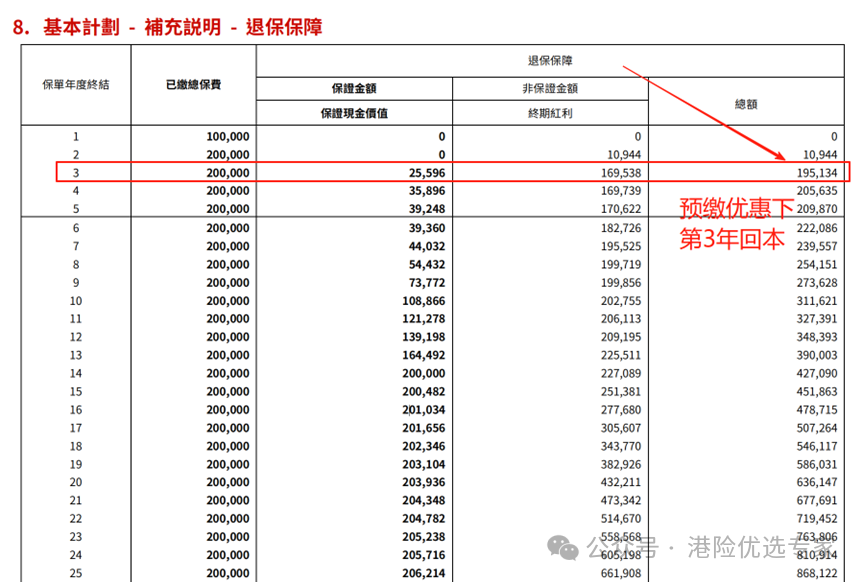Select terminal bonus 199,856
Image resolution: width=863 pixels, height=582 pixels.
621,282
